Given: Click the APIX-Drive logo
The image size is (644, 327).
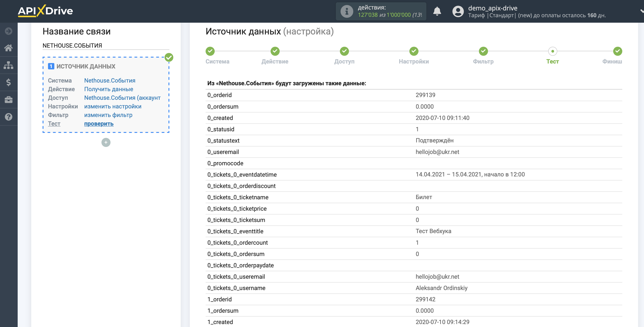Looking at the screenshot, I should click(x=45, y=11).
